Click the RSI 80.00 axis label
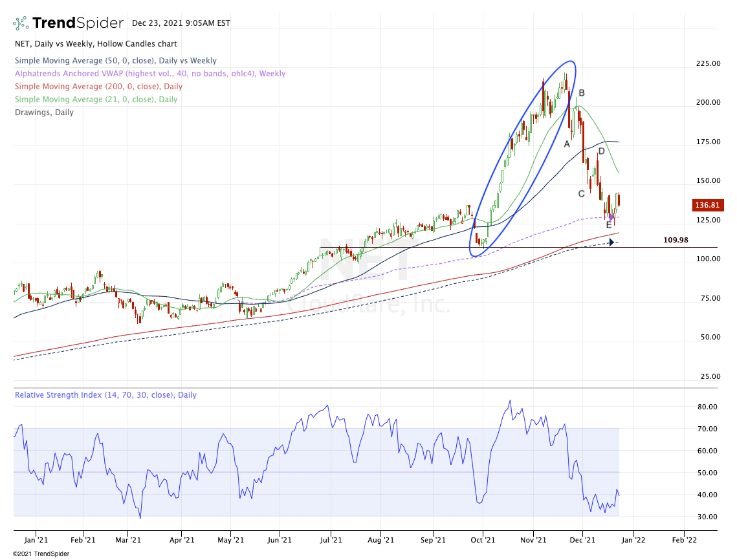This screenshot has height=560, width=737. point(707,407)
